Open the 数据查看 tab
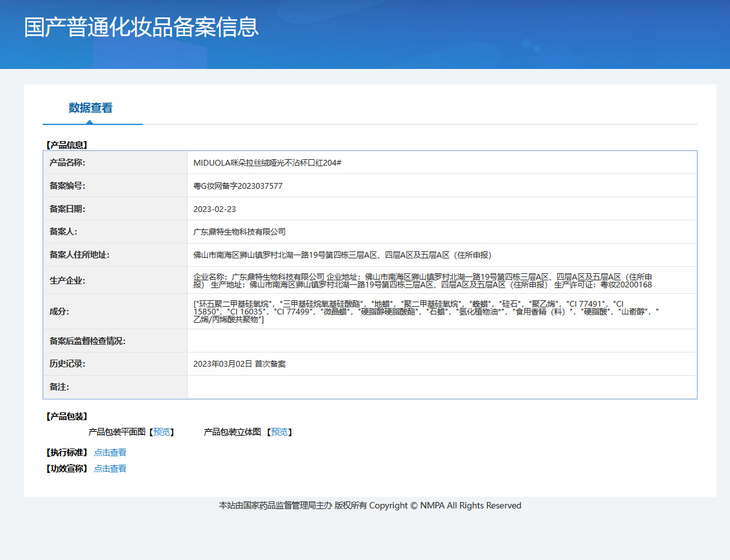The width and height of the screenshot is (730, 560). (x=91, y=108)
